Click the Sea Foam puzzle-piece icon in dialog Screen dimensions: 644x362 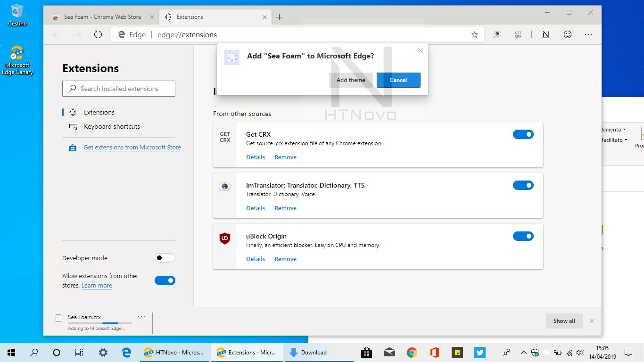click(231, 57)
